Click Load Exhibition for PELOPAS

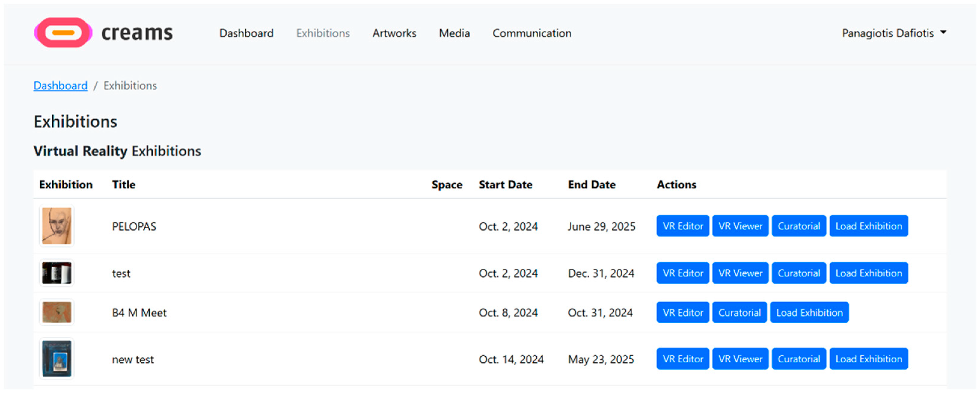[x=868, y=226]
